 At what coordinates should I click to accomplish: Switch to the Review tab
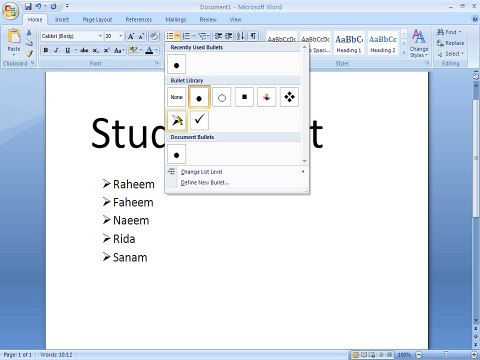click(x=208, y=20)
